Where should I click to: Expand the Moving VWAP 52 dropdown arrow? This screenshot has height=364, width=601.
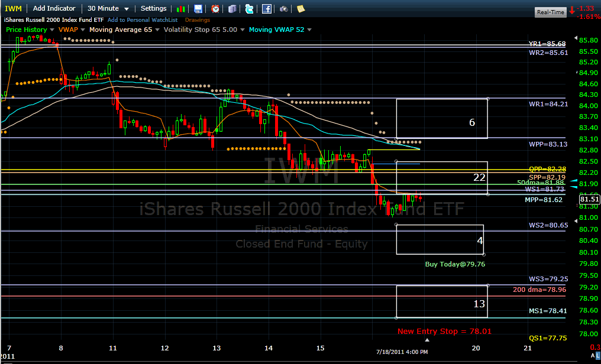[309, 30]
